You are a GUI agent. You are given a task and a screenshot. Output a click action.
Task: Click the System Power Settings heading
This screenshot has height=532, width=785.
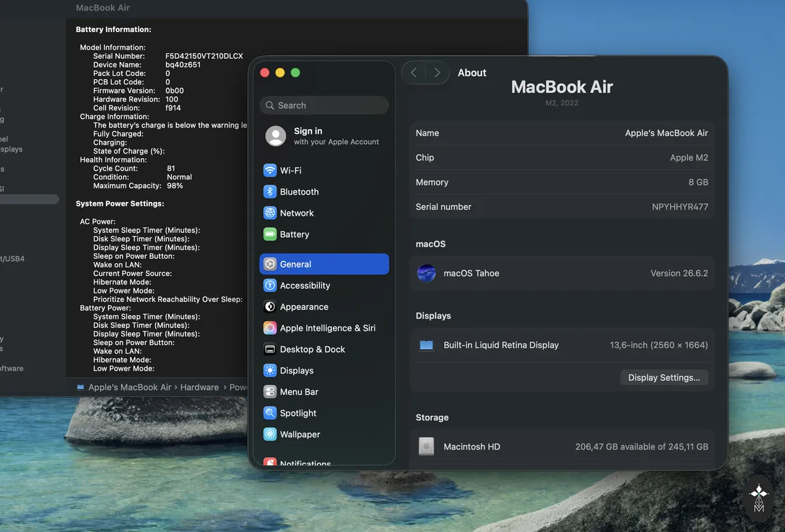[120, 204]
